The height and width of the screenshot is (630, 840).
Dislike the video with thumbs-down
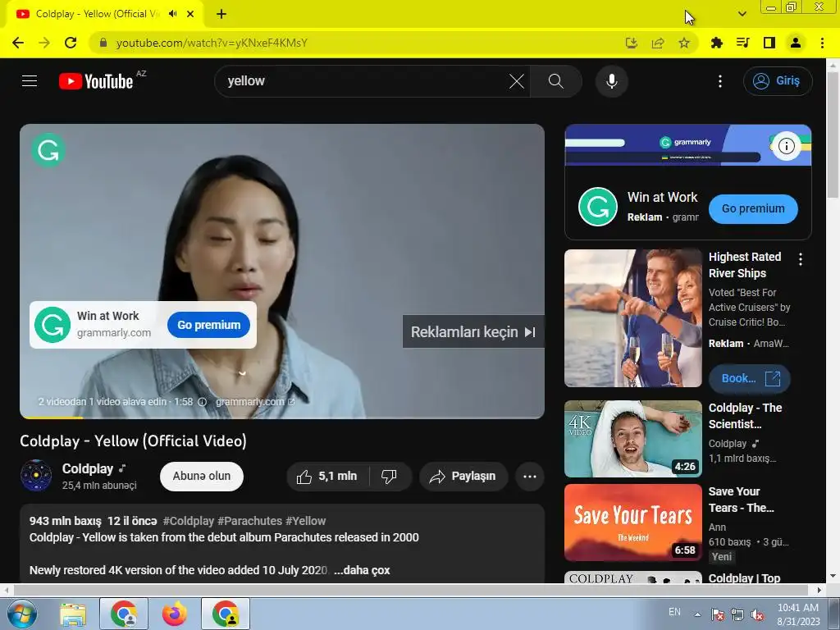[x=390, y=477]
